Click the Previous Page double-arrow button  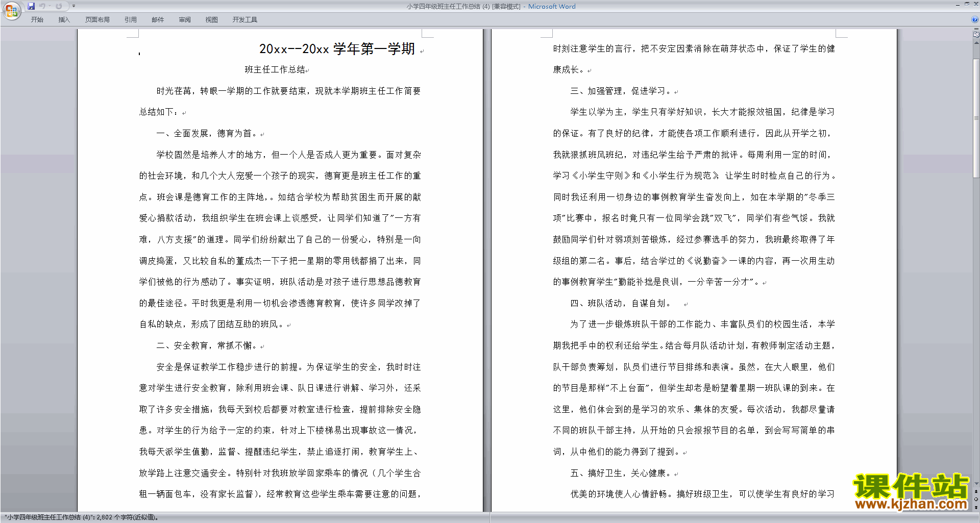pos(976,491)
